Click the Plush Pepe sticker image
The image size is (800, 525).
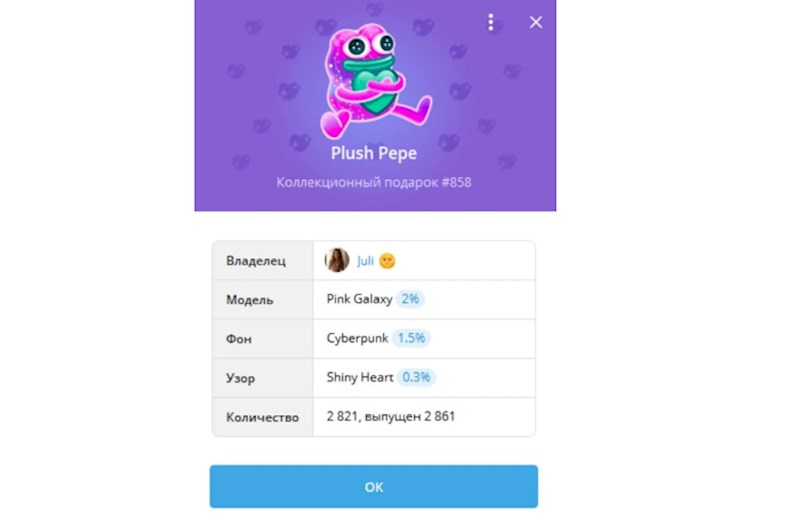click(376, 82)
